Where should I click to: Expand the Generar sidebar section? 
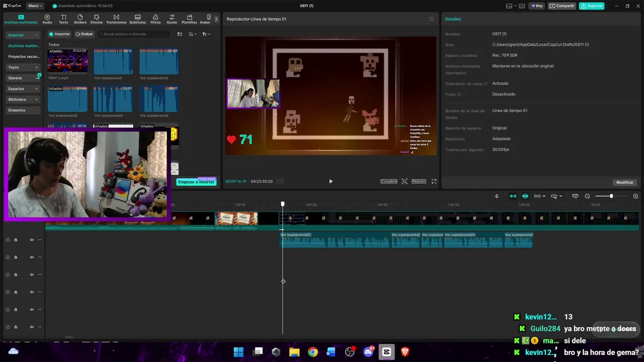37,78
